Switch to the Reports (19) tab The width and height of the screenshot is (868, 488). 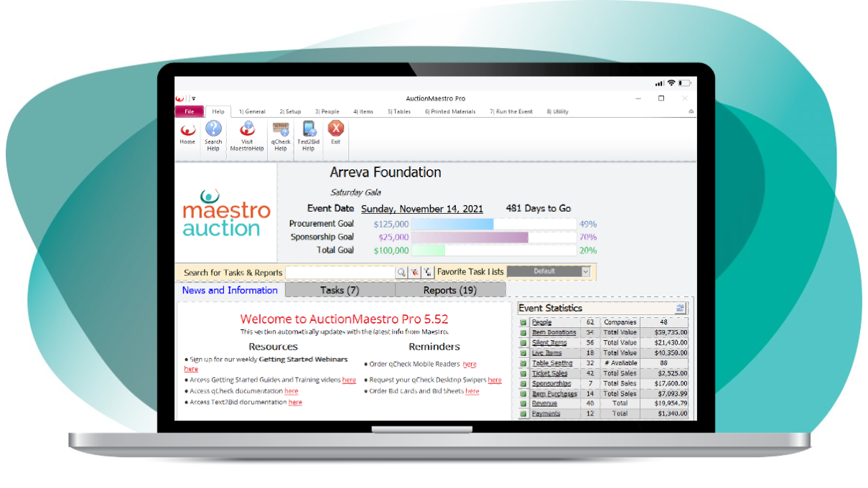(449, 290)
